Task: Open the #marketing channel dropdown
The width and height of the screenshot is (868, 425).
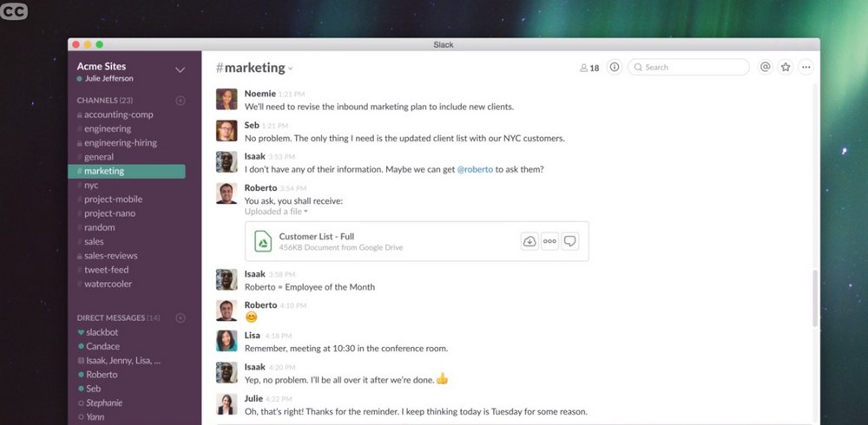Action: 254,68
